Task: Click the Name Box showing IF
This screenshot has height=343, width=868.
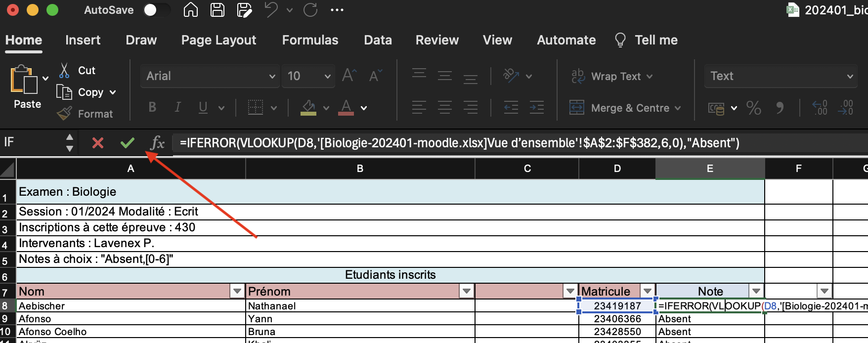Action: [x=32, y=143]
